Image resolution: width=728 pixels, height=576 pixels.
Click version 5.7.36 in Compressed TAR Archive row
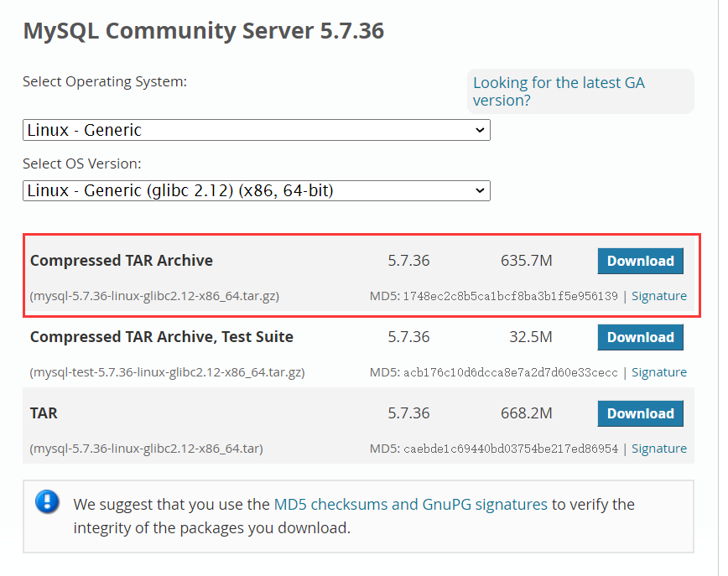pyautogui.click(x=408, y=261)
